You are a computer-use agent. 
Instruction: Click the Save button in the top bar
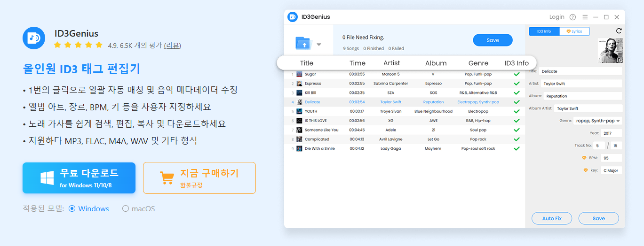tap(493, 40)
